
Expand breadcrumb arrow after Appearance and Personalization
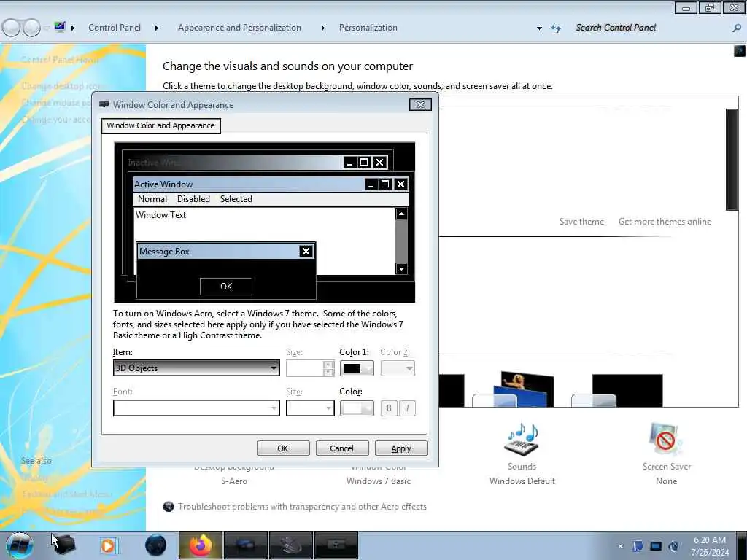[323, 28]
